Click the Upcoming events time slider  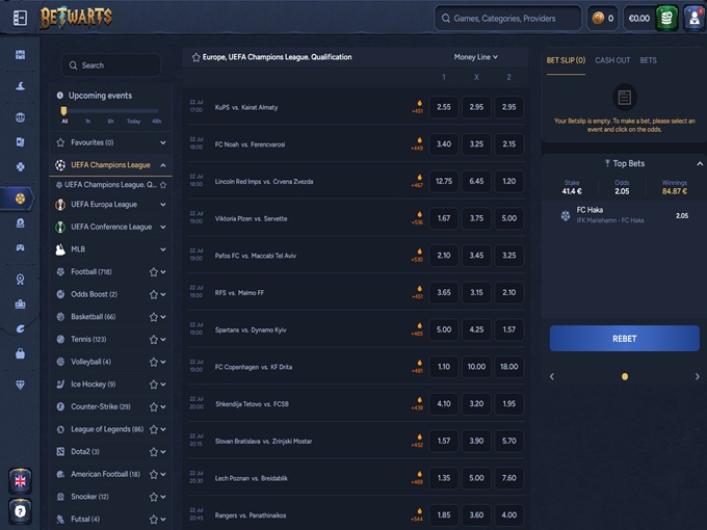[x=109, y=111]
